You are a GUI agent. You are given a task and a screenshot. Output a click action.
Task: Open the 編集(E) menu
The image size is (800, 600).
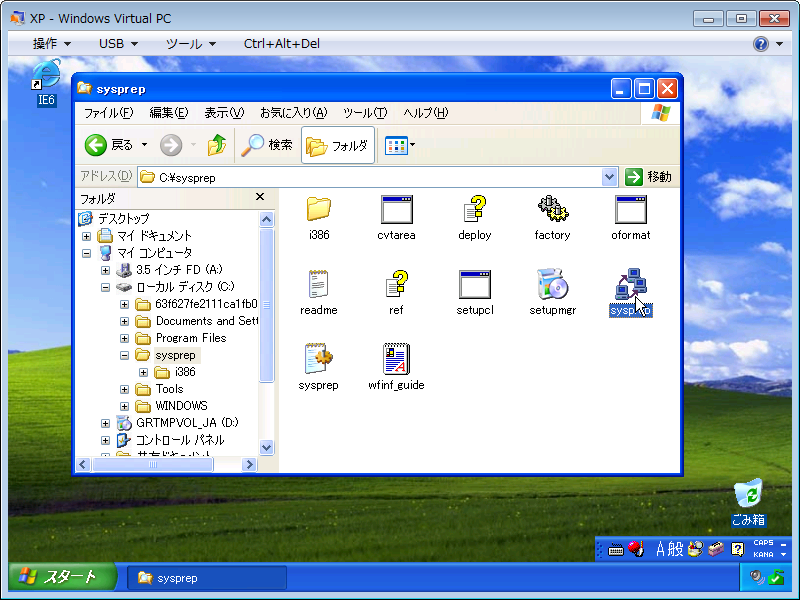[169, 113]
